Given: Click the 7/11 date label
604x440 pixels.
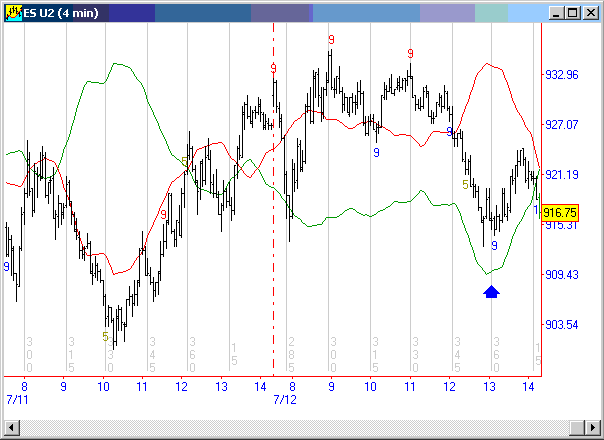Looking at the screenshot, I should pos(17,399).
